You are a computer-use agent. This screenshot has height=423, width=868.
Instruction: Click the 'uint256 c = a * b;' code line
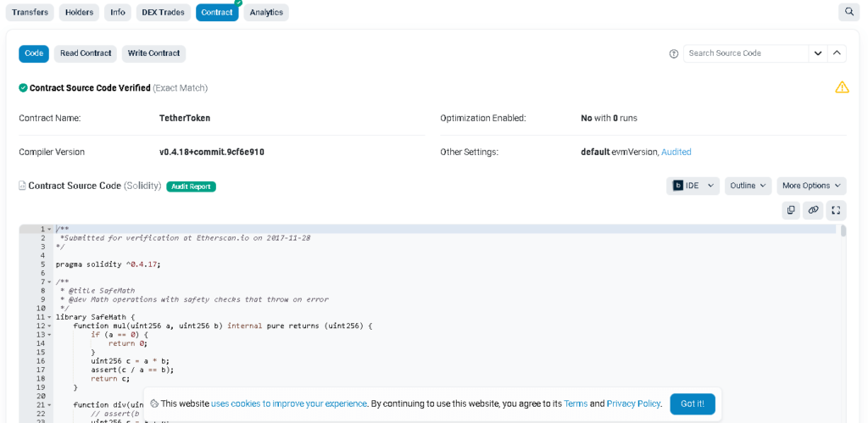(130, 361)
